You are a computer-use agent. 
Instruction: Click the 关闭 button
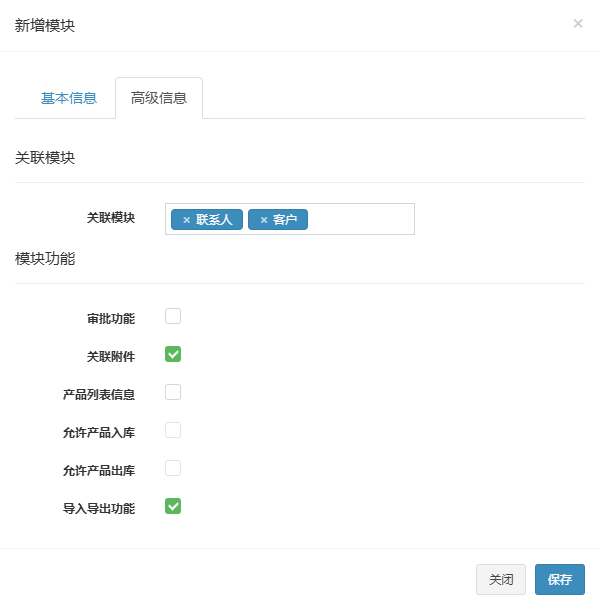pyautogui.click(x=501, y=579)
